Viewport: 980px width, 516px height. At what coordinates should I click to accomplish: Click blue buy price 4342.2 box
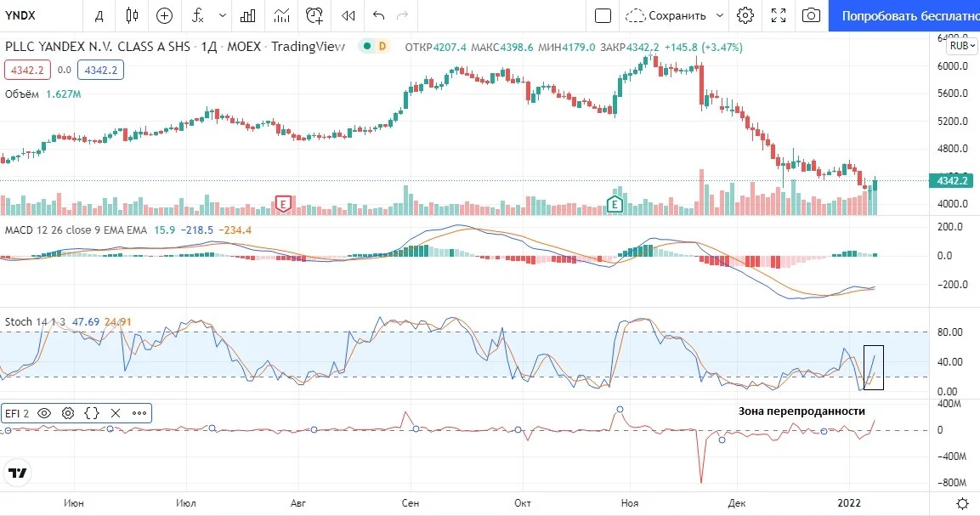click(x=100, y=70)
